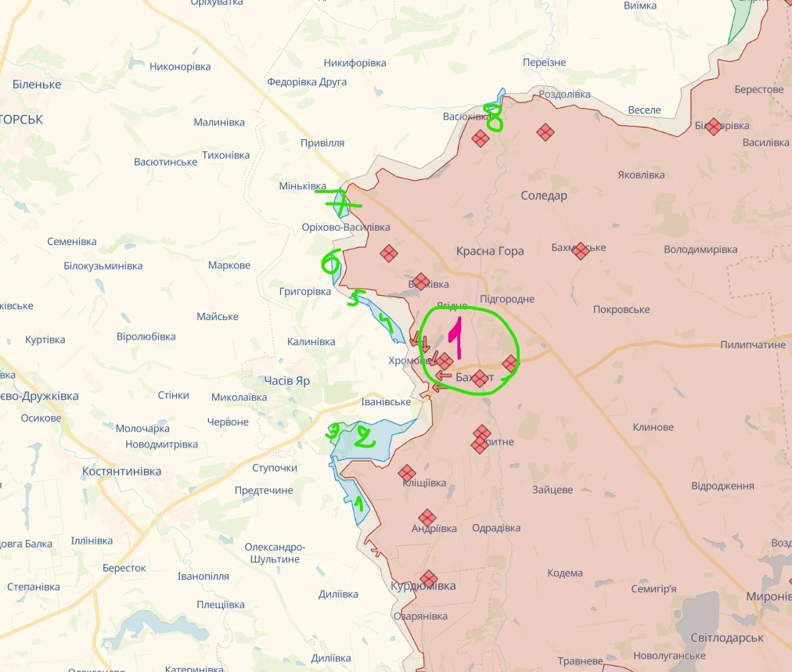The image size is (792, 672).
Task: Click the Калинівка label
Action: [x=311, y=342]
